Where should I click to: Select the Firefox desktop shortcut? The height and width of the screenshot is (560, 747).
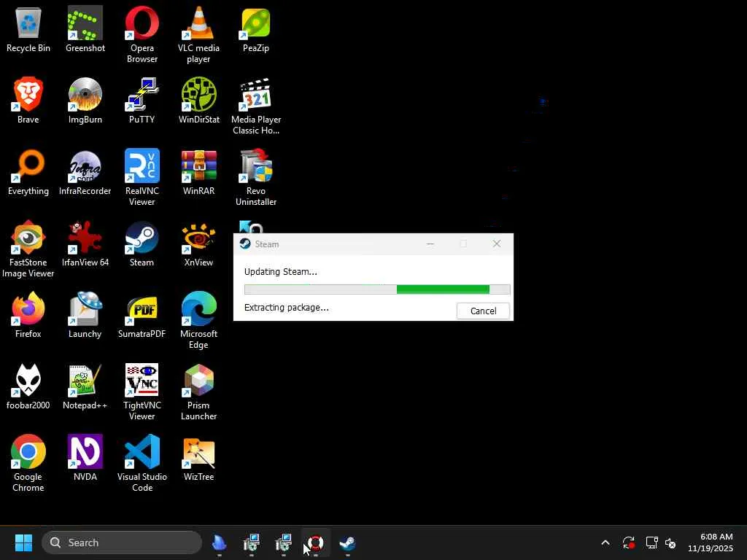coord(28,315)
